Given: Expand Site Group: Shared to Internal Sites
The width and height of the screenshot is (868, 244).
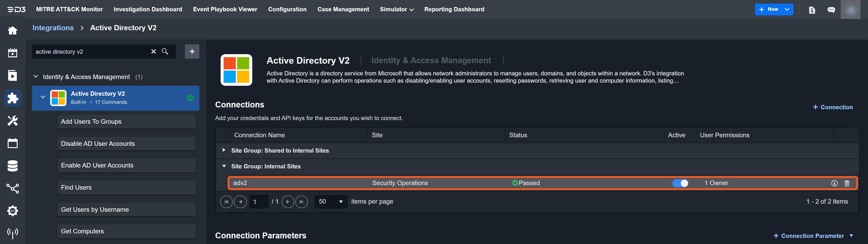Looking at the screenshot, I should [224, 150].
